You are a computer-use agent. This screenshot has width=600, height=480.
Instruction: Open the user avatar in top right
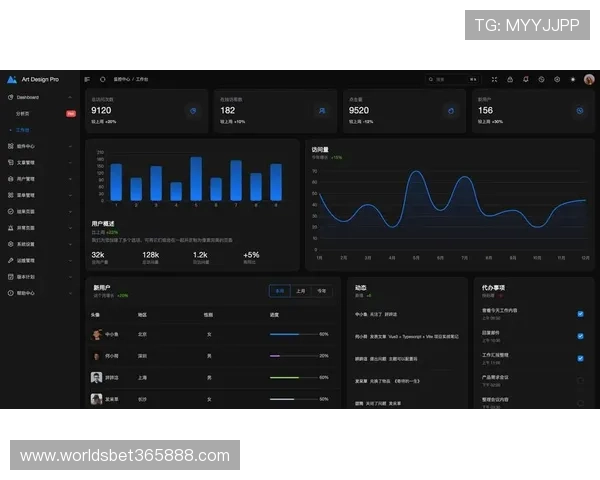point(589,79)
